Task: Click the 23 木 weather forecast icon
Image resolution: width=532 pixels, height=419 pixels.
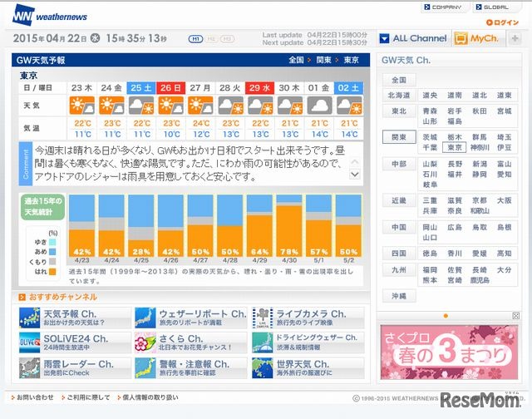Action: pos(82,106)
